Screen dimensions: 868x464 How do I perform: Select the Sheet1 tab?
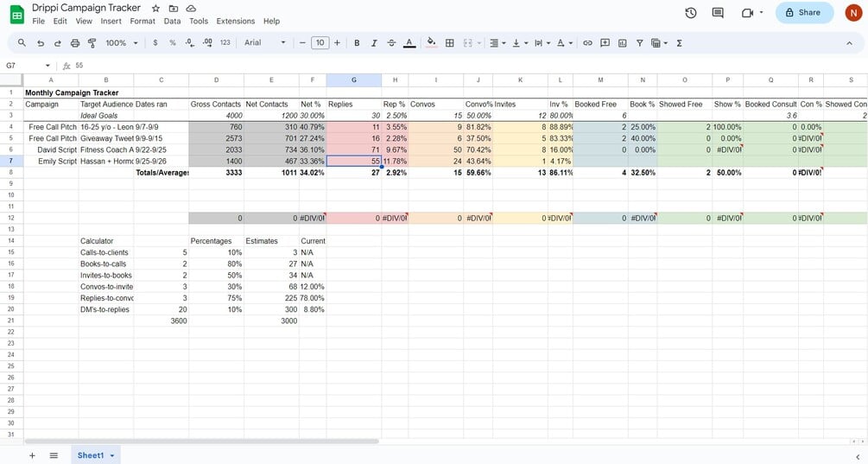95,455
